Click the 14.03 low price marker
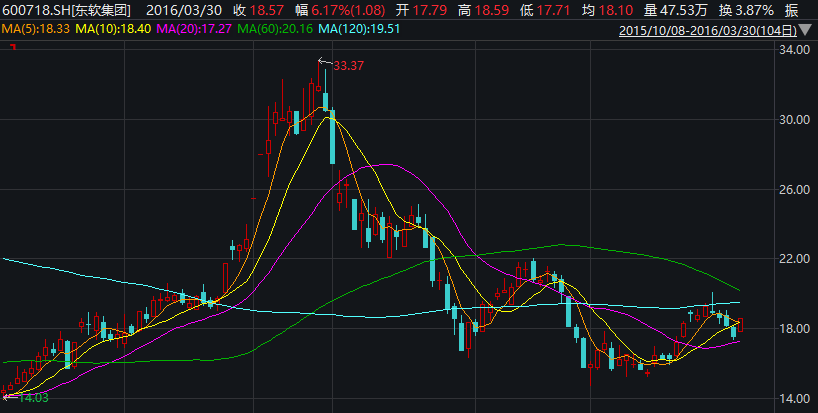This screenshot has height=413, width=818. click(32, 398)
